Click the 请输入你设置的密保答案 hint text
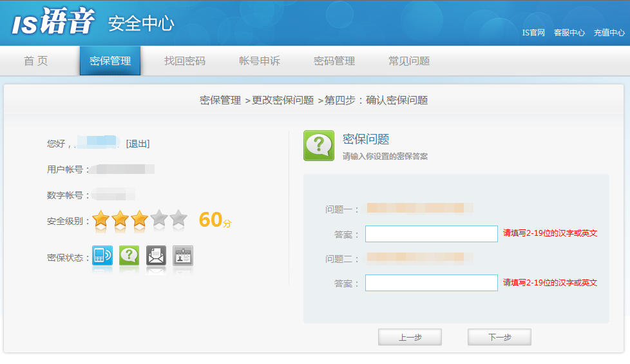The height and width of the screenshot is (364, 630). click(385, 157)
